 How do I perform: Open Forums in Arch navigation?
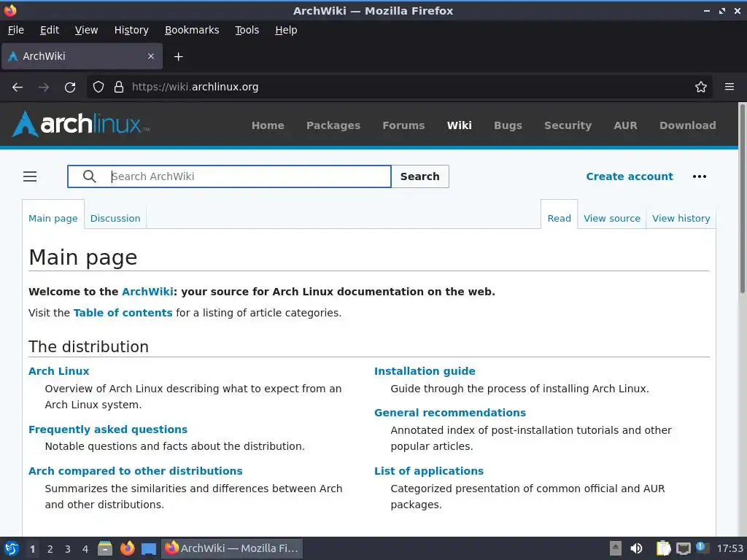(403, 125)
